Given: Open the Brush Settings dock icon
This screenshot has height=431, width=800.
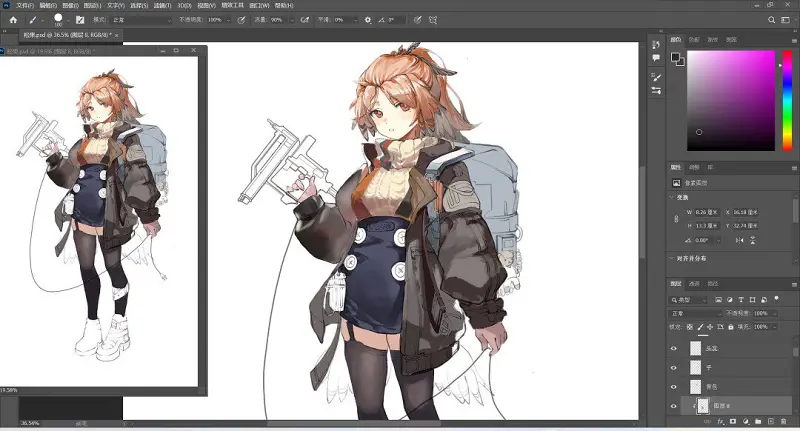Looking at the screenshot, I should pos(656,77).
